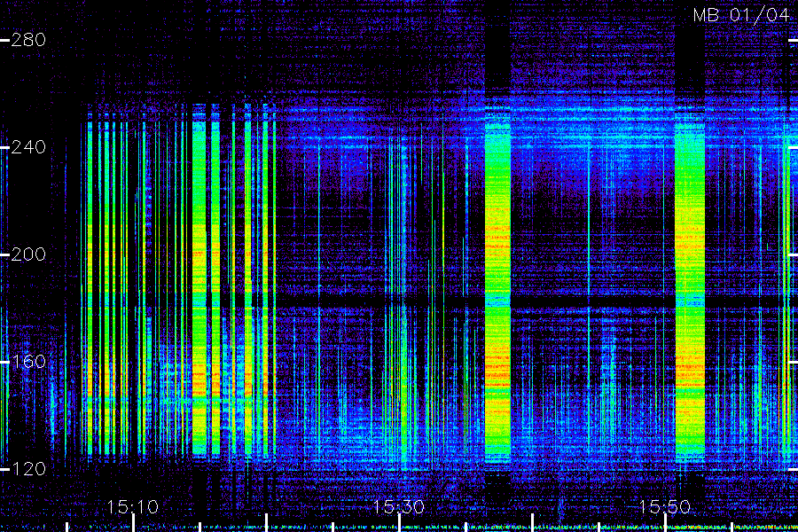Click the 120 frequency axis label
The image size is (798, 532).
point(28,468)
